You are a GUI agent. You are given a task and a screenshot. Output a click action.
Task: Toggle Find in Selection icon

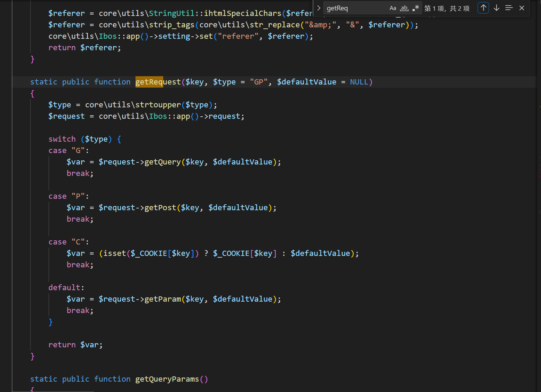click(x=509, y=8)
